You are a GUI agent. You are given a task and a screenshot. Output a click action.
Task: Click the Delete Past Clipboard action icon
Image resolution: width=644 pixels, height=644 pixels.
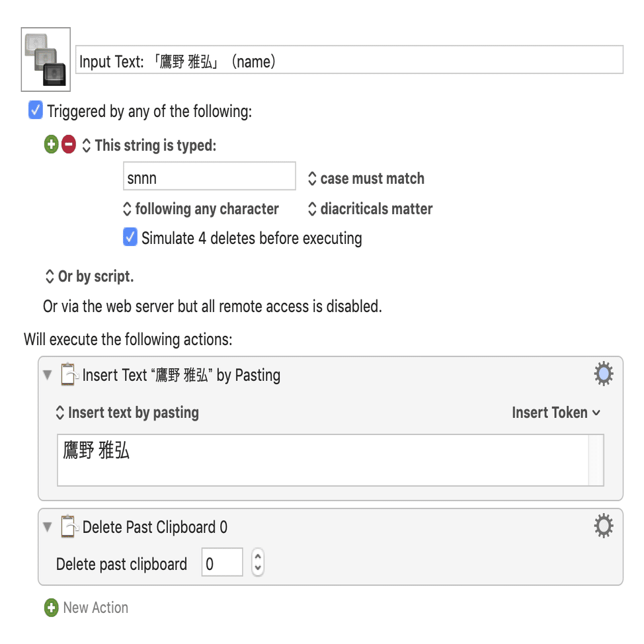tap(69, 527)
